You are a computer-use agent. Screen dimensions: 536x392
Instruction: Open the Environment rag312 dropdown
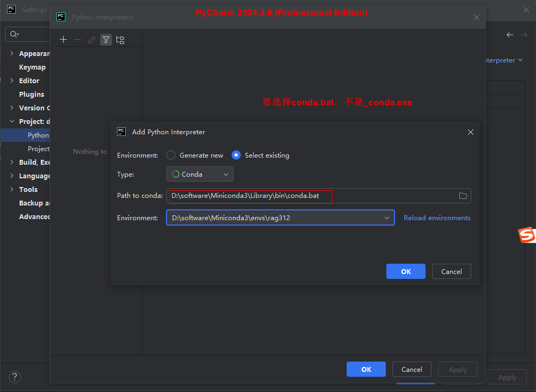coord(280,218)
